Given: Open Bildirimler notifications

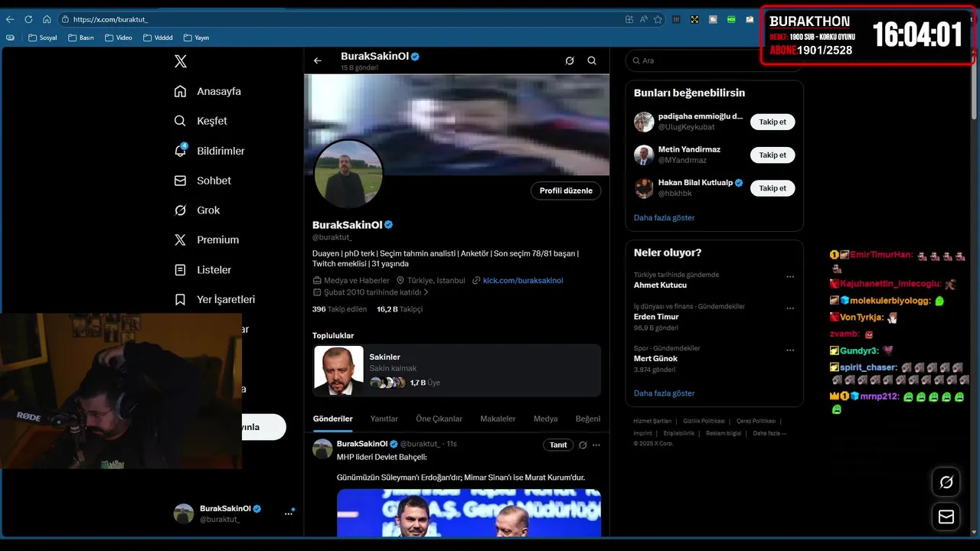Looking at the screenshot, I should 209,151.
